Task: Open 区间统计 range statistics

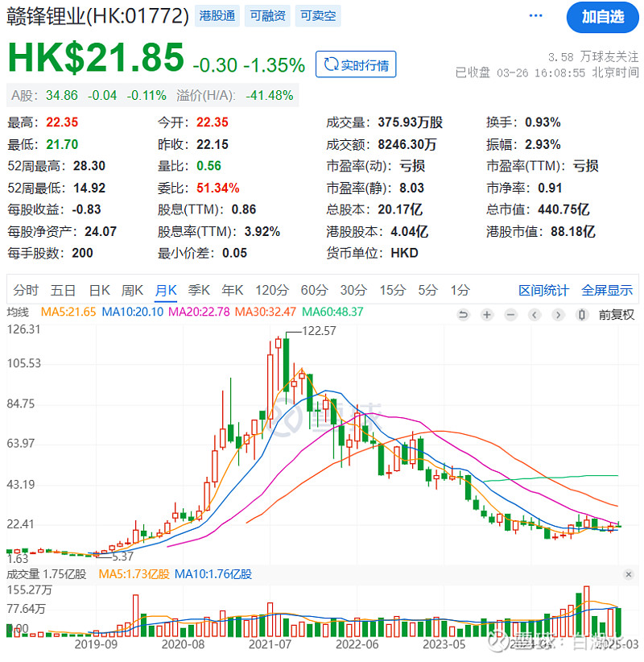Action: (543, 290)
